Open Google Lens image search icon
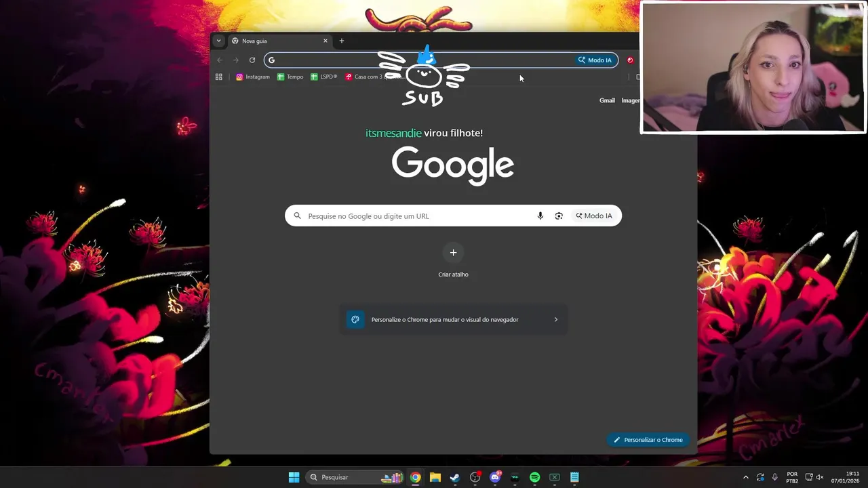868x488 pixels. pyautogui.click(x=559, y=216)
